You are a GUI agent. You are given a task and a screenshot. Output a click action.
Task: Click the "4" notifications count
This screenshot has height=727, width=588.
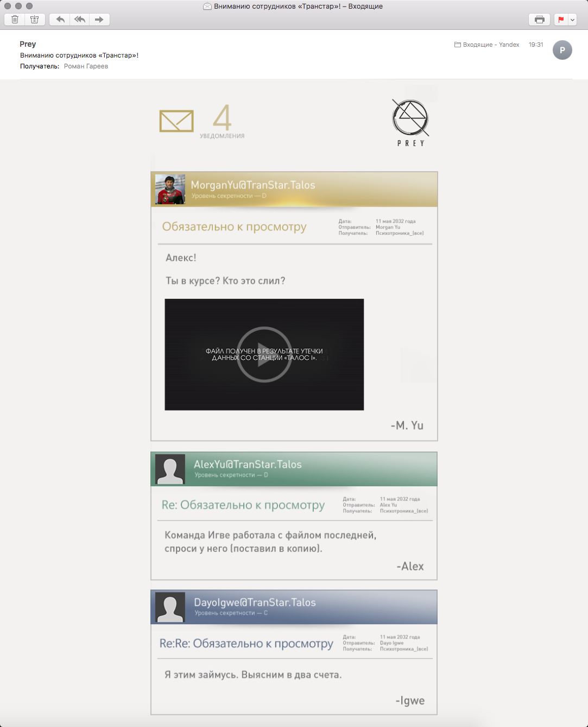point(222,117)
